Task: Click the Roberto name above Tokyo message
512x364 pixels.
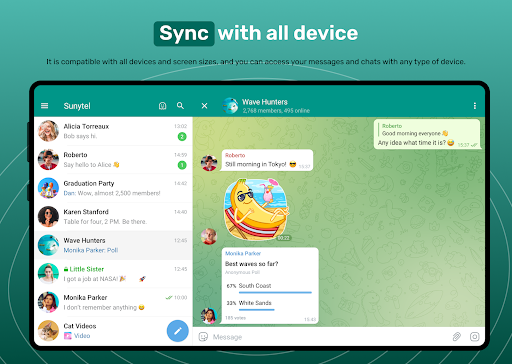Action: [x=235, y=155]
